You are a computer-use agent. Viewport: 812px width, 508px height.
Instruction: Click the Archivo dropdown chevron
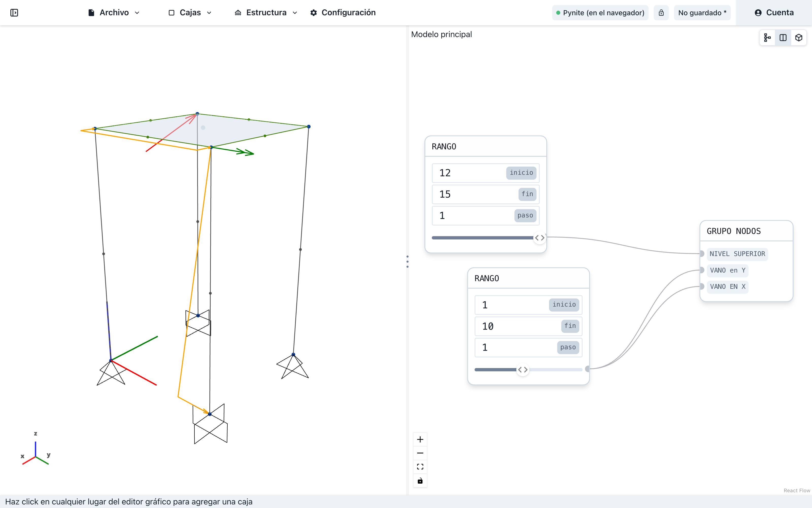pos(137,13)
